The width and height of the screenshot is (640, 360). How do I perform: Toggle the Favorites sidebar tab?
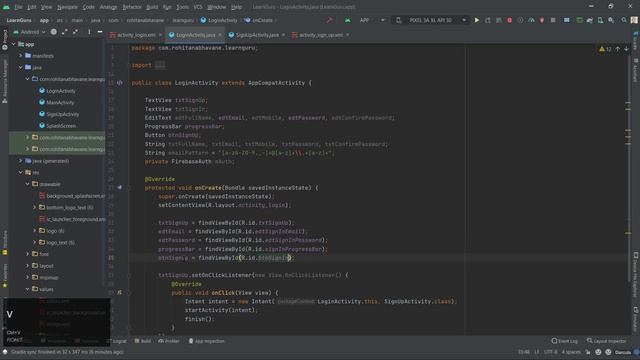pos(4,275)
